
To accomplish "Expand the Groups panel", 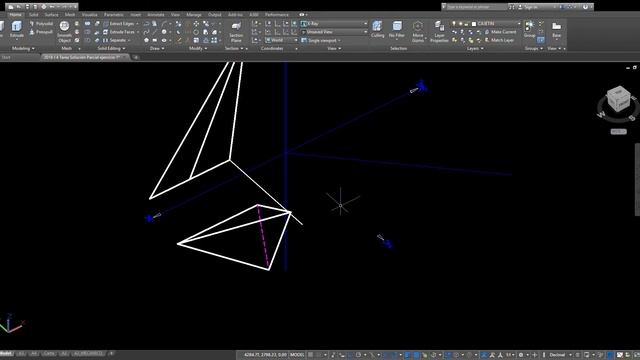I will click(x=533, y=49).
